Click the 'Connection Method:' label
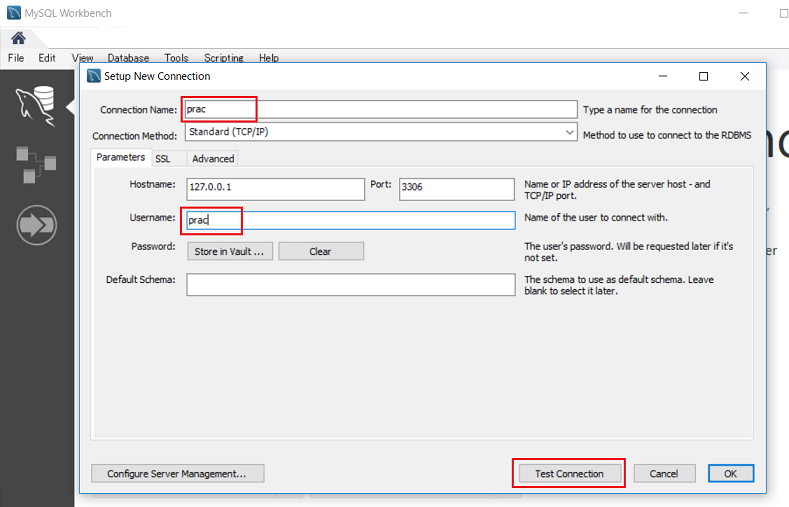Screen dimensions: 789x507 point(134,136)
